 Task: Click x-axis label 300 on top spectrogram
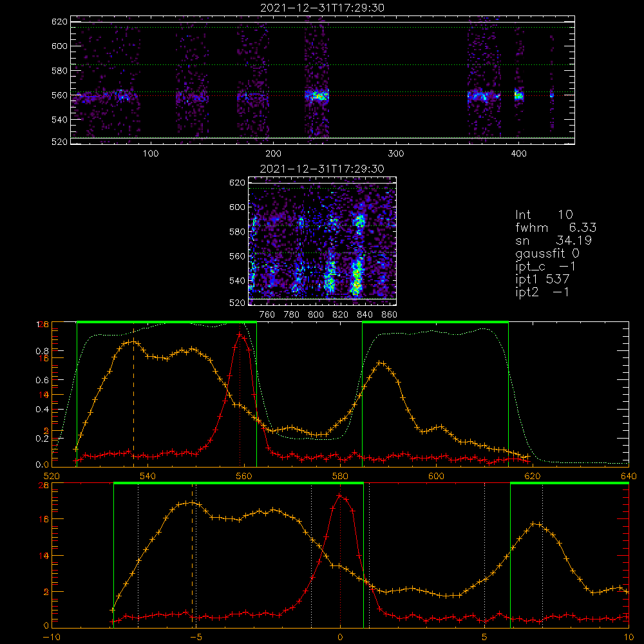coord(395,154)
